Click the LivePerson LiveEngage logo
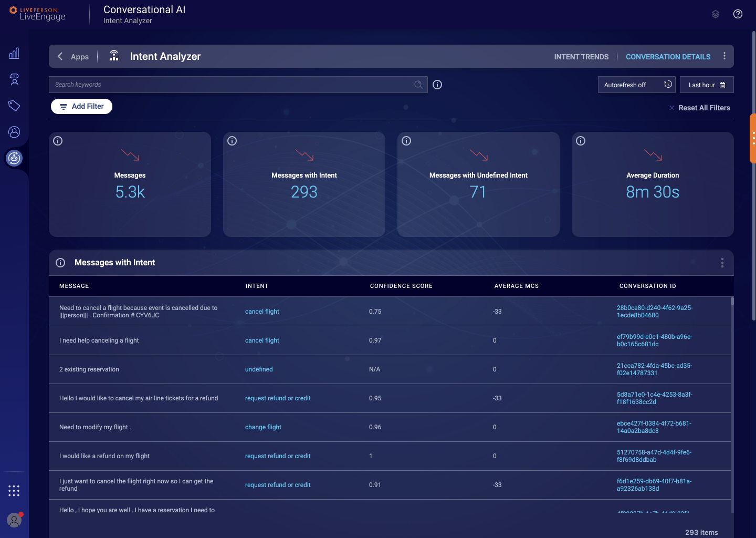The height and width of the screenshot is (538, 756). point(37,13)
